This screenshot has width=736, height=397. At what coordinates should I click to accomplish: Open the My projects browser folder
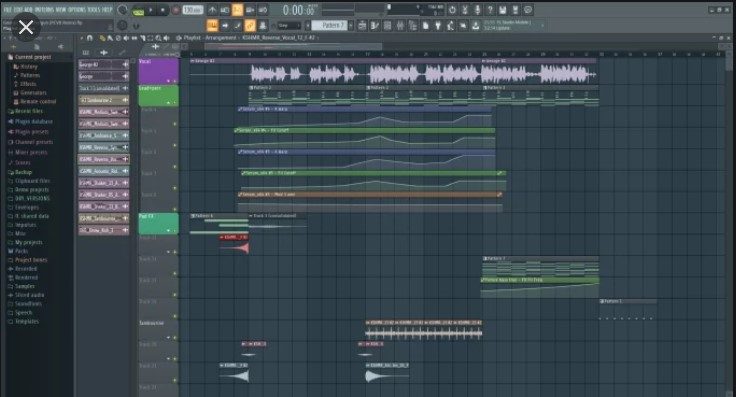pos(25,242)
